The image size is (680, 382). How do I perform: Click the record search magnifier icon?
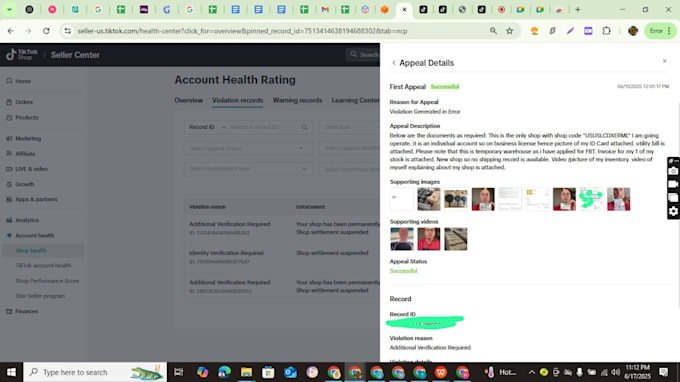point(304,127)
